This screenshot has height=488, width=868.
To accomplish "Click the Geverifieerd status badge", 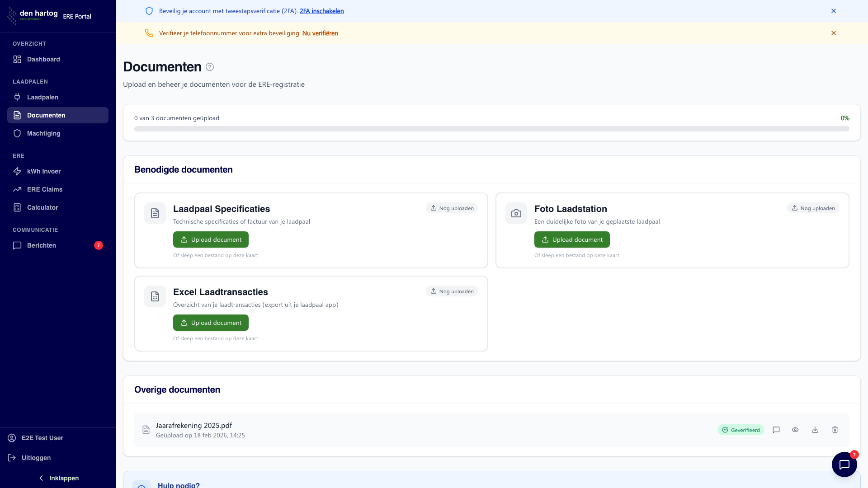I will coord(741,430).
